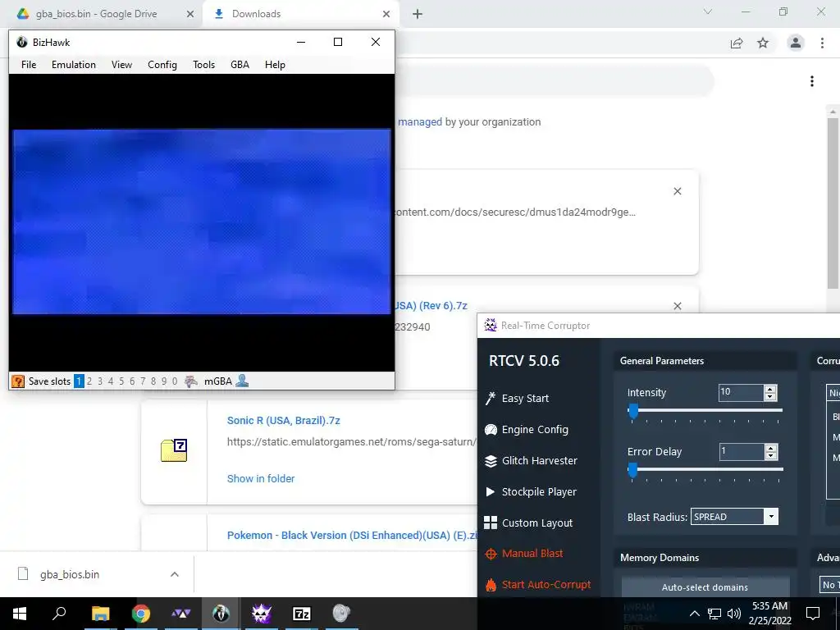This screenshot has height=630, width=840.
Task: Click the Error Delay slider handle
Action: [x=632, y=470]
